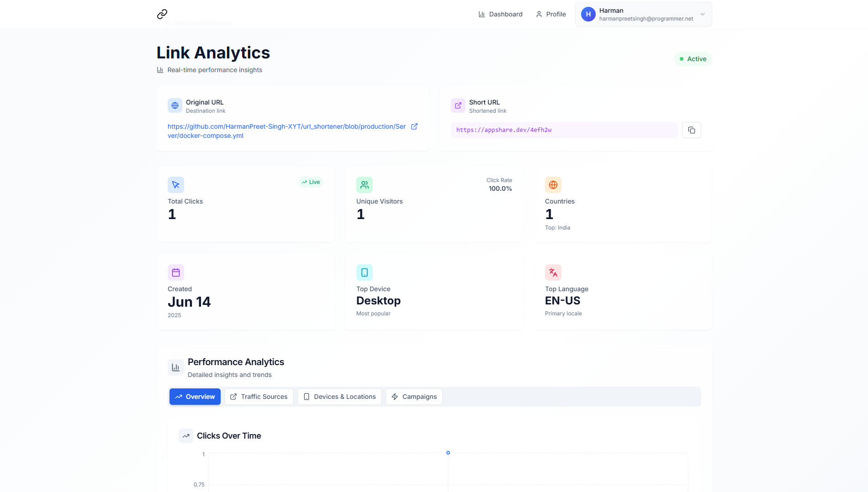The width and height of the screenshot is (868, 492).
Task: Click the Active status badge
Action: click(x=693, y=59)
